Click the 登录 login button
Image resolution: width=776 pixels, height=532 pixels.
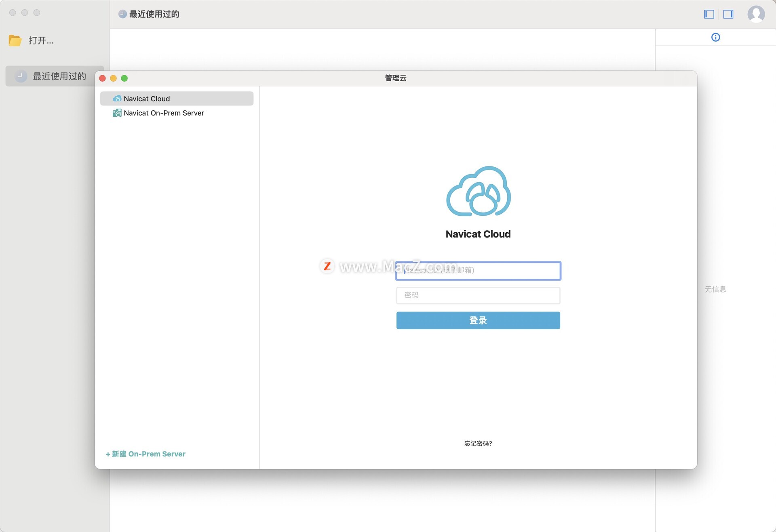[478, 320]
